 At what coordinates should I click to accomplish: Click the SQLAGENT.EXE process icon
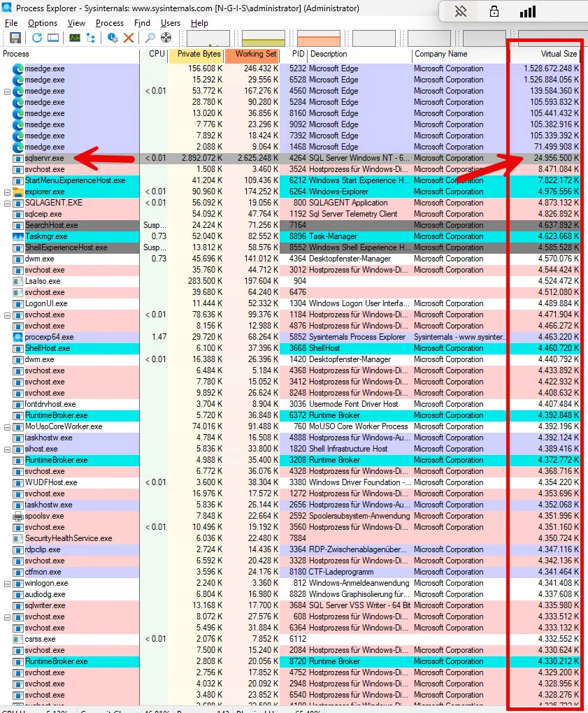tap(17, 203)
